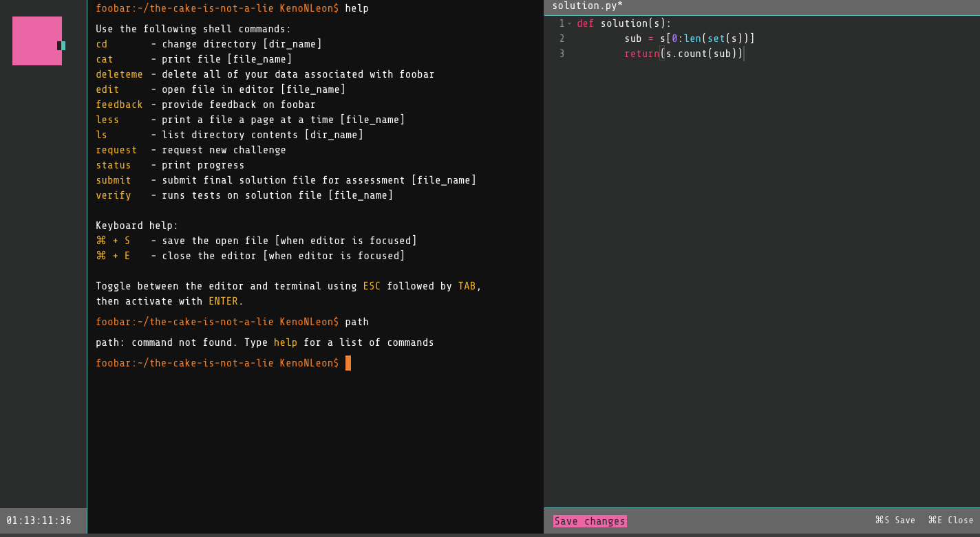The width and height of the screenshot is (980, 537).
Task: Click the orange 'TAB' key text
Action: tap(467, 286)
